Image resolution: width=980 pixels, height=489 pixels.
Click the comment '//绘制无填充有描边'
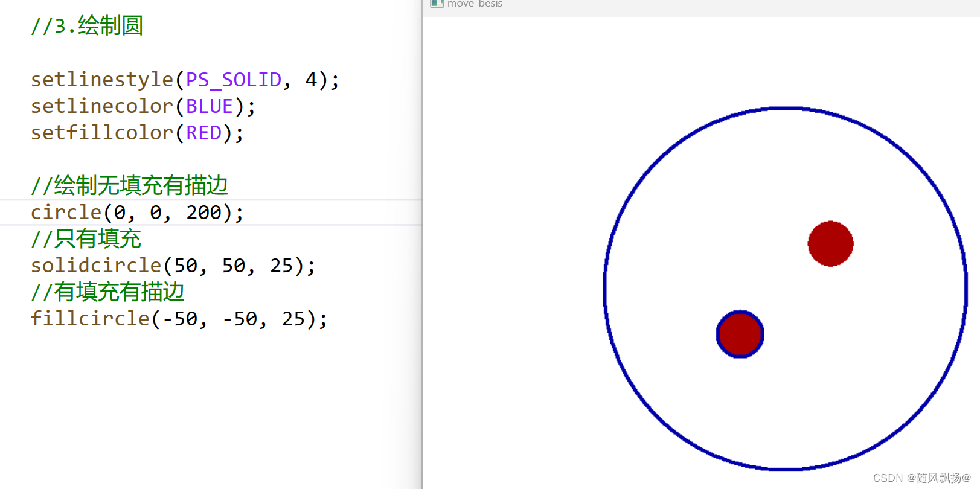(130, 185)
